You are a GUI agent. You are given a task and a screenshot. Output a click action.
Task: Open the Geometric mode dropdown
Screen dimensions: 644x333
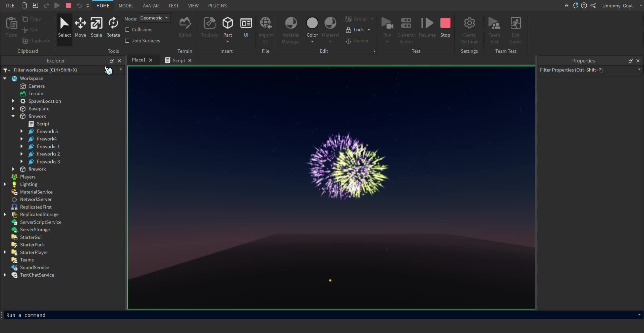pos(154,18)
